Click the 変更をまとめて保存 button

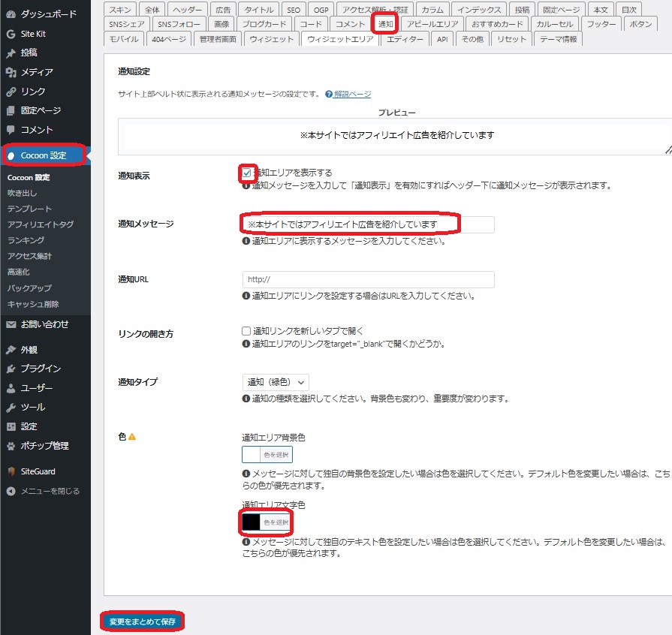pos(143,621)
